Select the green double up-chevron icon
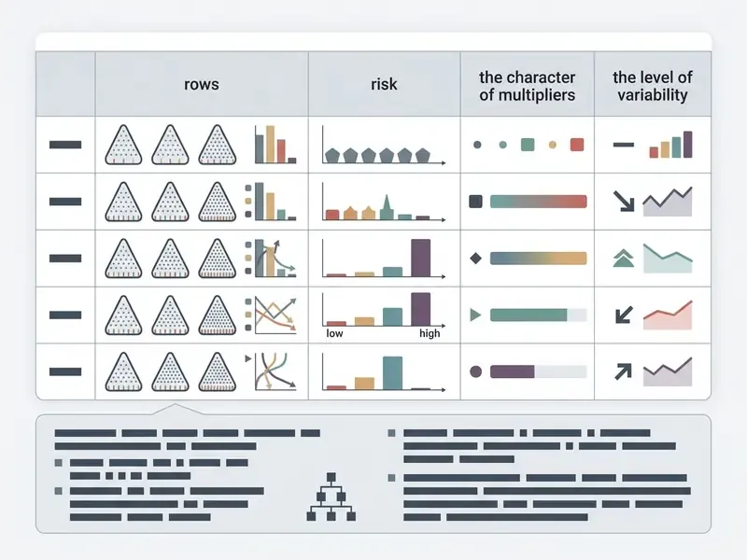The height and width of the screenshot is (560, 747). 623,259
